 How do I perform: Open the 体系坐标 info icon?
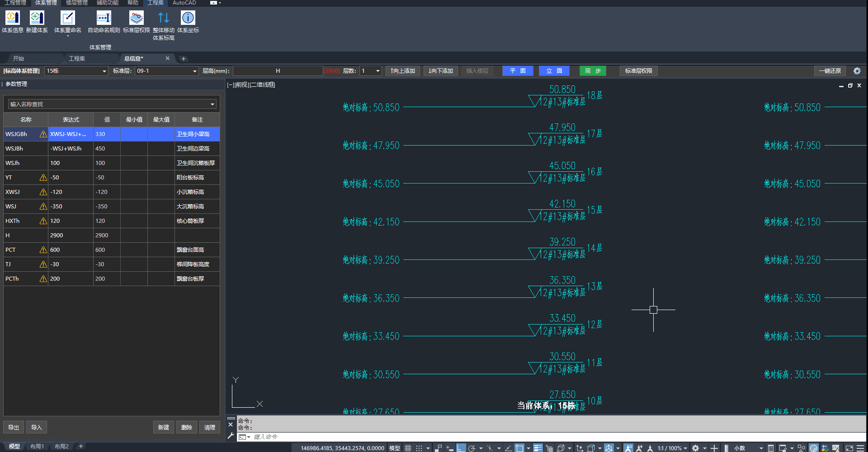pyautogui.click(x=188, y=18)
